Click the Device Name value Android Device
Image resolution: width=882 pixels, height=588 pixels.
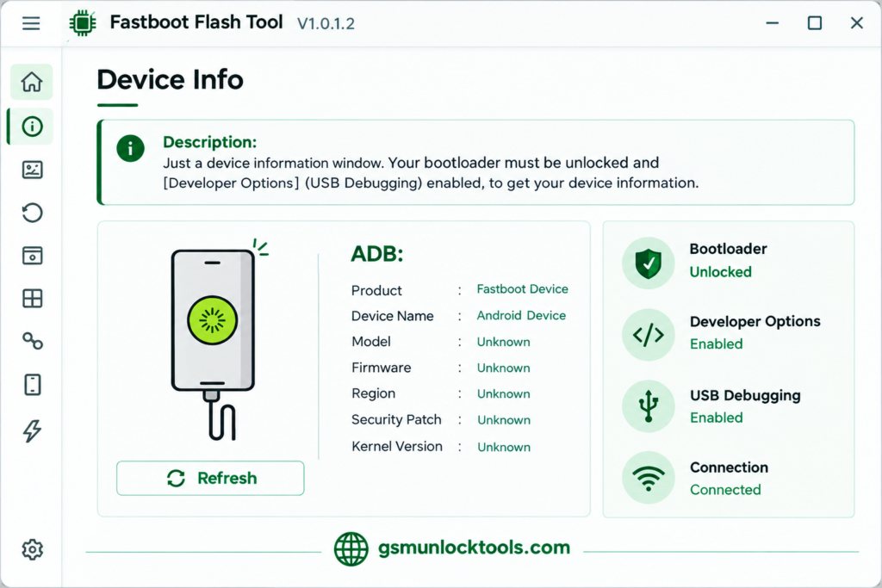coord(521,315)
